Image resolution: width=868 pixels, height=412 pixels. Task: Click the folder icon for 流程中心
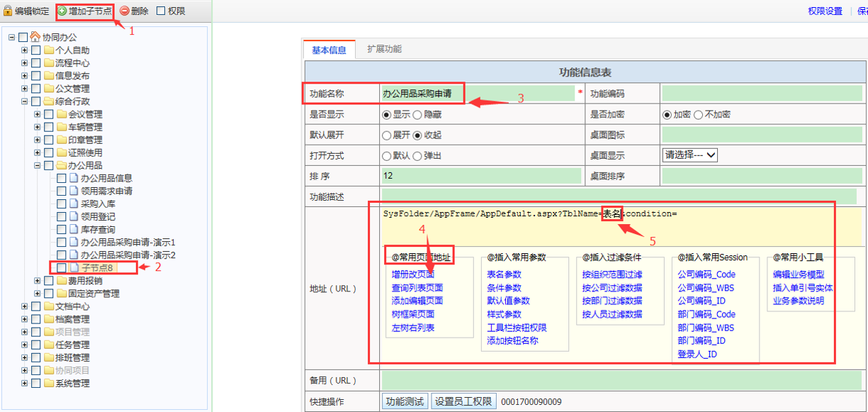[48, 63]
